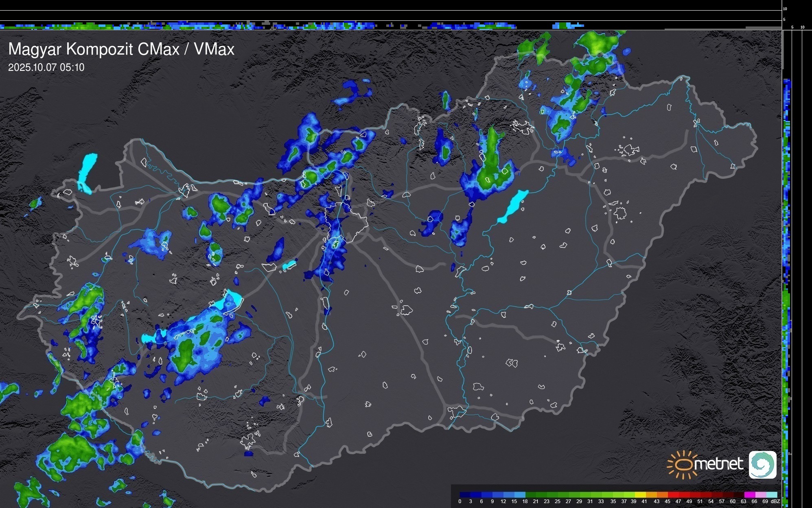The height and width of the screenshot is (508, 812).
Task: Select the bright red 45 dBZ swatch
Action: (673, 495)
